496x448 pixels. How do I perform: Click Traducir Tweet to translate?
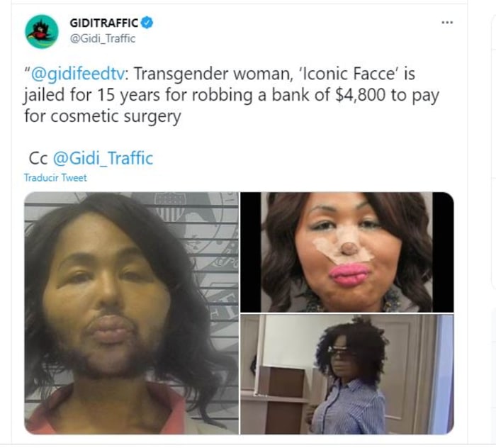pos(55,178)
